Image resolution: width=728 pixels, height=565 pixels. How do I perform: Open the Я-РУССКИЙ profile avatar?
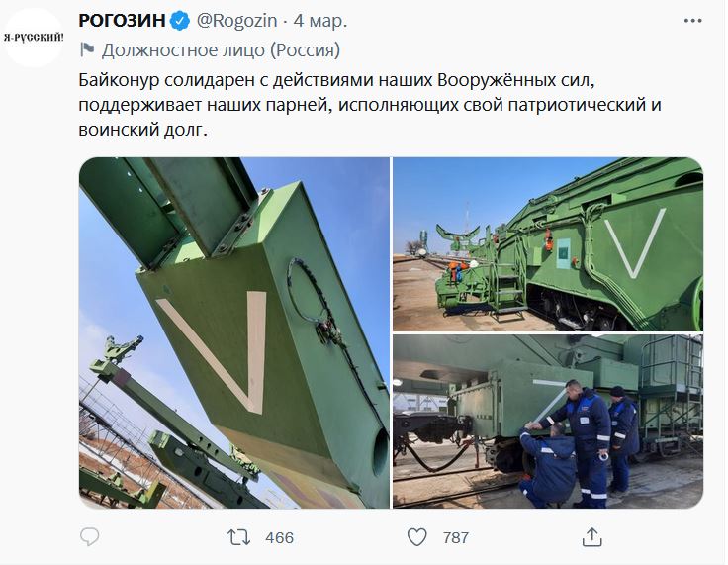(x=34, y=38)
